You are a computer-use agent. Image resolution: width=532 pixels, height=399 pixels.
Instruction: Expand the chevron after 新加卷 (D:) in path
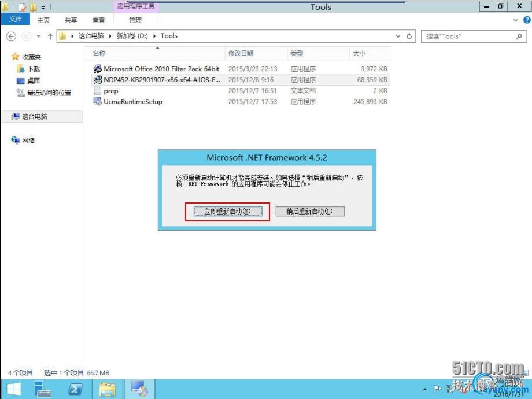point(154,36)
